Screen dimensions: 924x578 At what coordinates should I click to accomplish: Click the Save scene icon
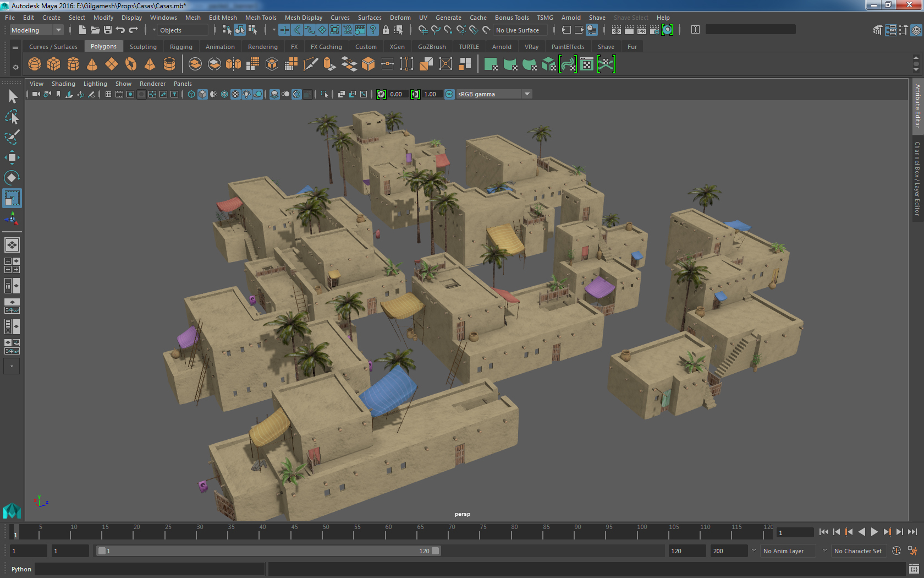108,30
